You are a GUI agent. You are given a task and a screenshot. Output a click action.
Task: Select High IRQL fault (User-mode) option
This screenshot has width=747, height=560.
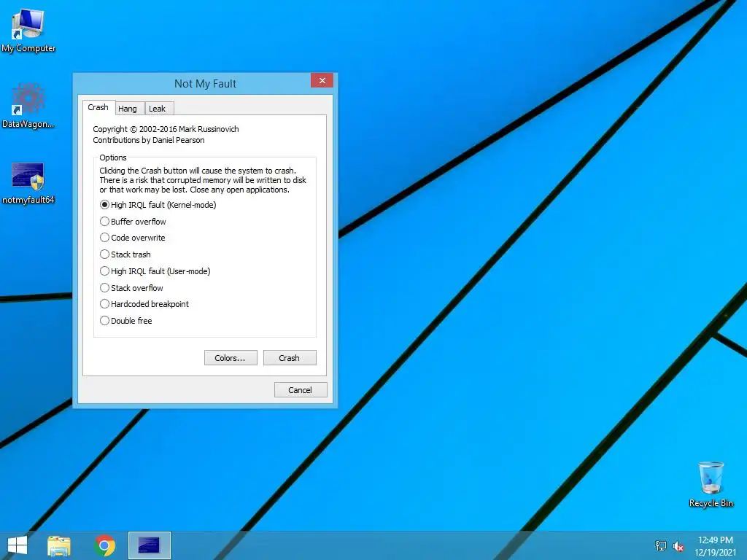click(x=155, y=271)
